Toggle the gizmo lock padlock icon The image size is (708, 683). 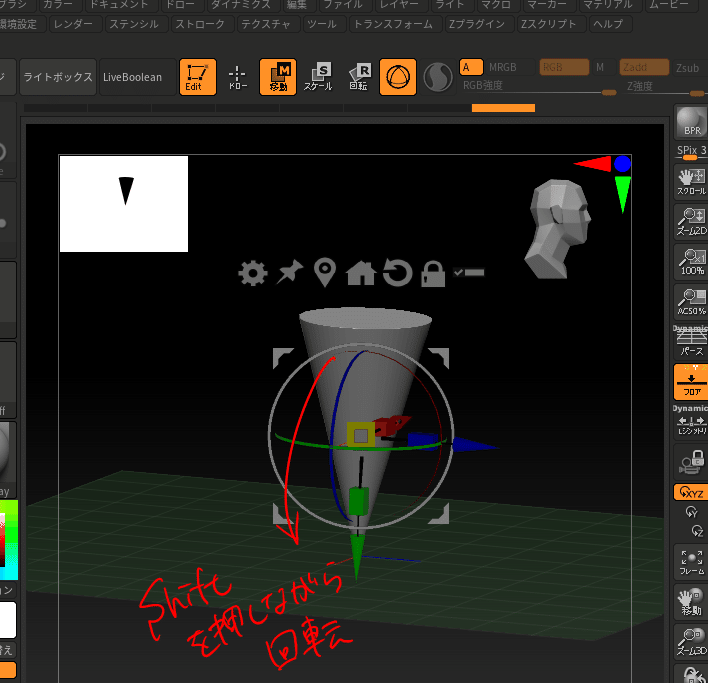[433, 273]
